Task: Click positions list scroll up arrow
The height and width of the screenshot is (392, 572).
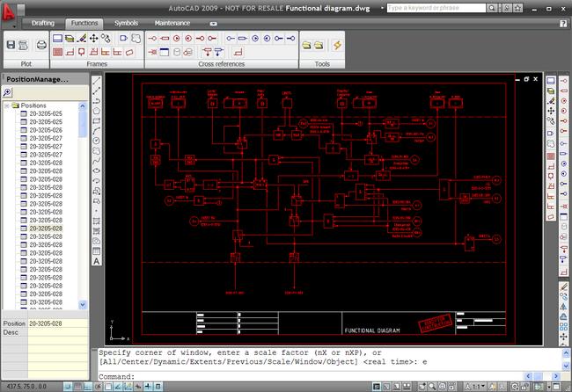Action: tap(83, 106)
